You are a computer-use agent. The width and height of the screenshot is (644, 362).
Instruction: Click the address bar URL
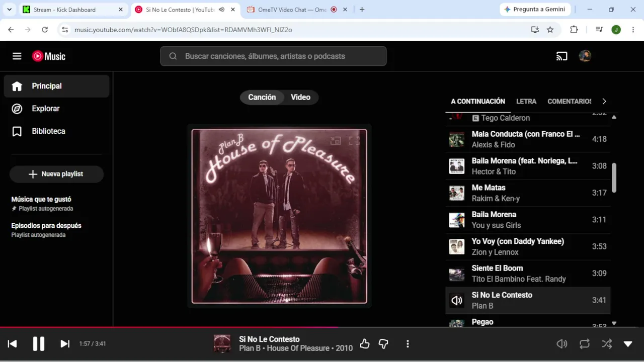[183, 30]
